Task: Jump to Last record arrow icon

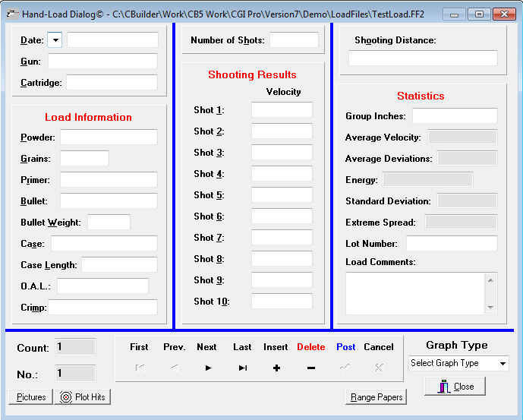Action: tap(243, 368)
